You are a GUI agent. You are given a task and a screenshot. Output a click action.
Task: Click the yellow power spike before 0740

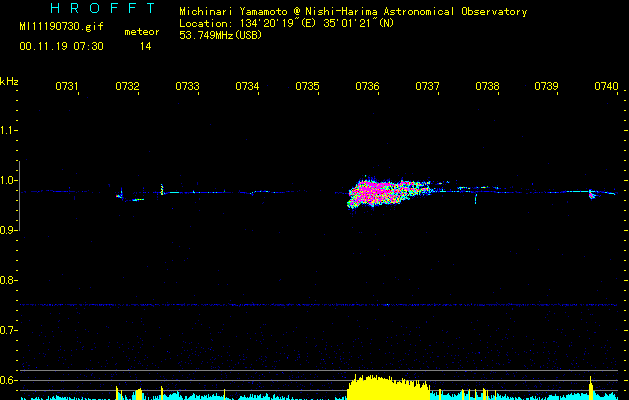(590, 388)
